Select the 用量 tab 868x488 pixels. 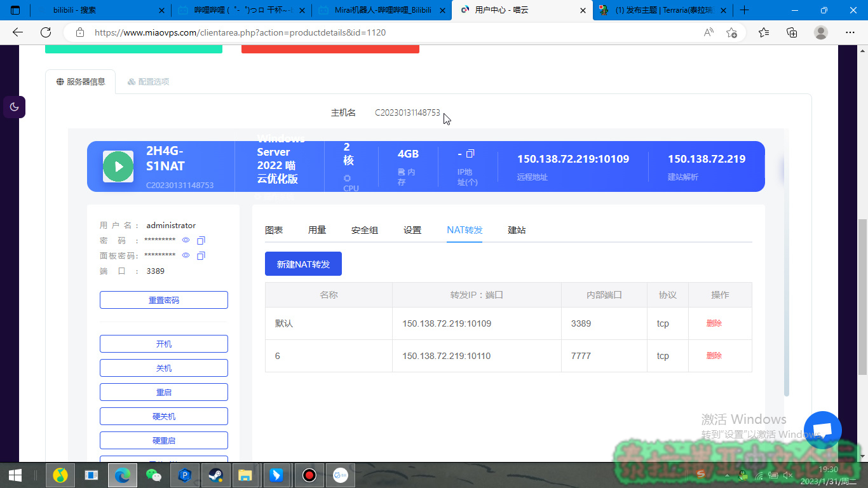[x=317, y=230]
